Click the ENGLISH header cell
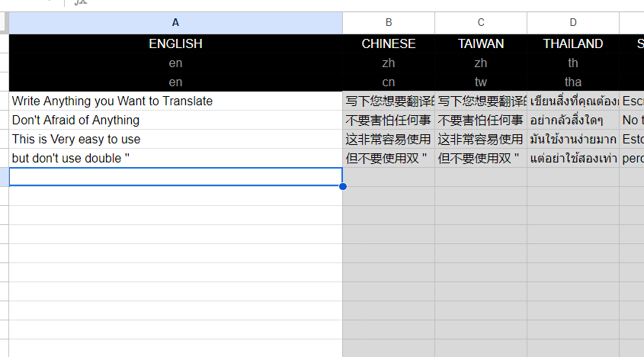Image resolution: width=644 pixels, height=357 pixels. pos(175,44)
